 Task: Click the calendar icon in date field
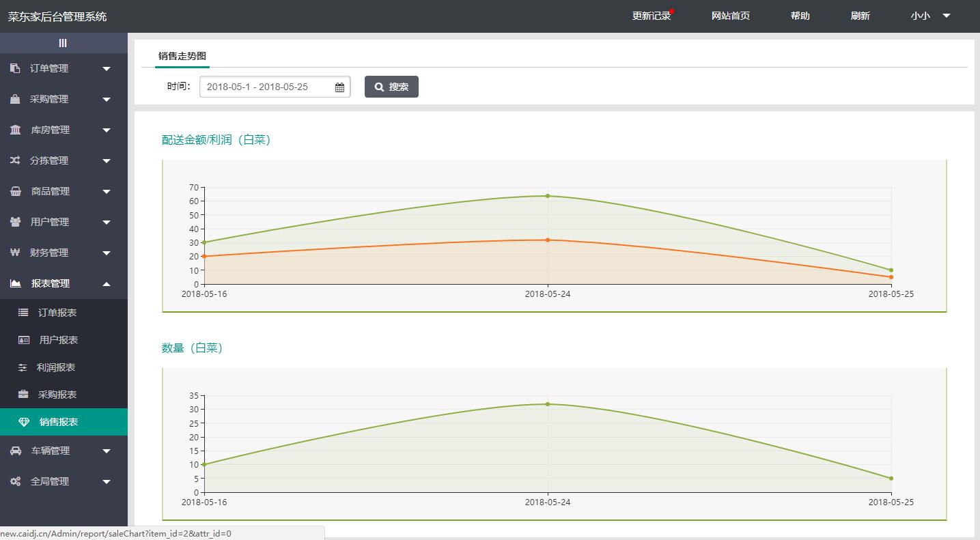(339, 87)
